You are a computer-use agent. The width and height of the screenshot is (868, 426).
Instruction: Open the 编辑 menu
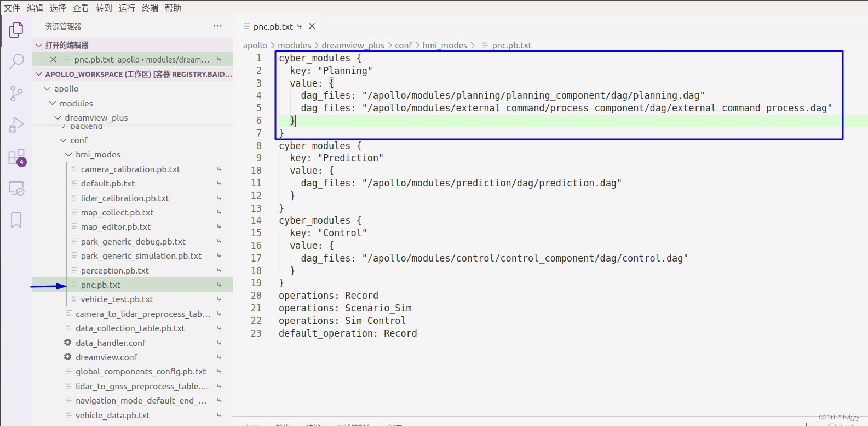click(x=35, y=8)
